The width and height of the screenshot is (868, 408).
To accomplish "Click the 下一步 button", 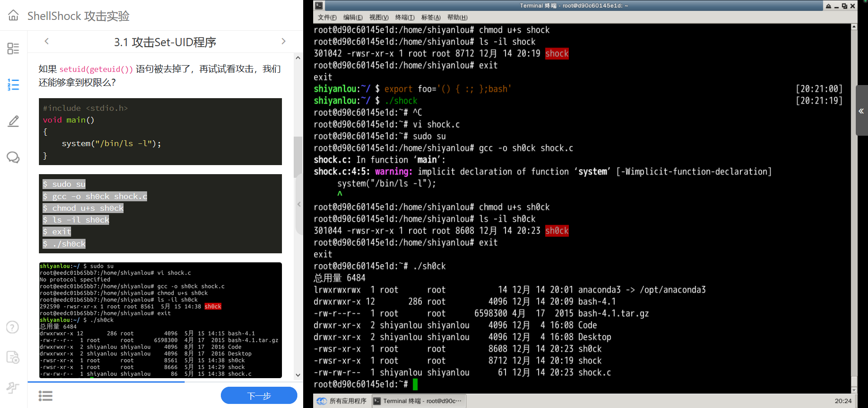I will [259, 396].
